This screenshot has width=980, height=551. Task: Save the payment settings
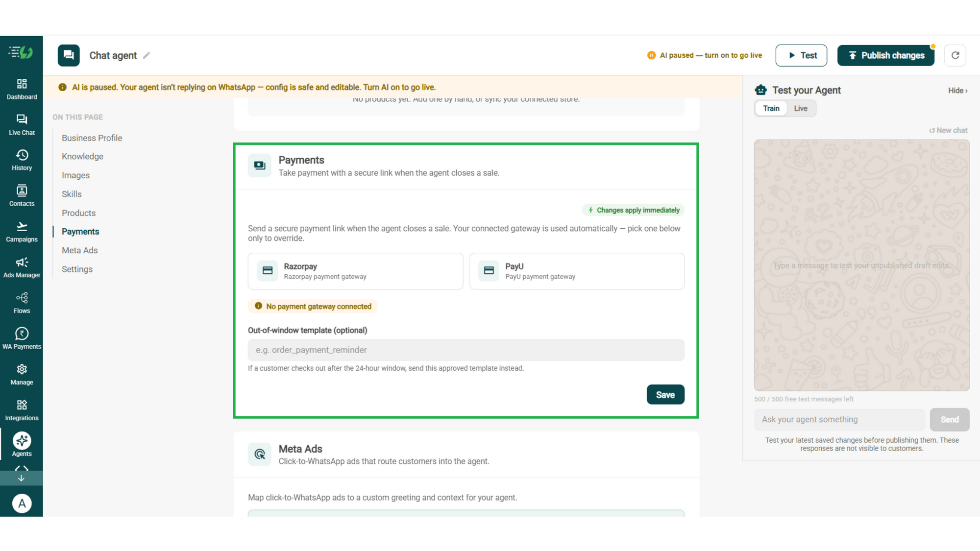click(665, 395)
